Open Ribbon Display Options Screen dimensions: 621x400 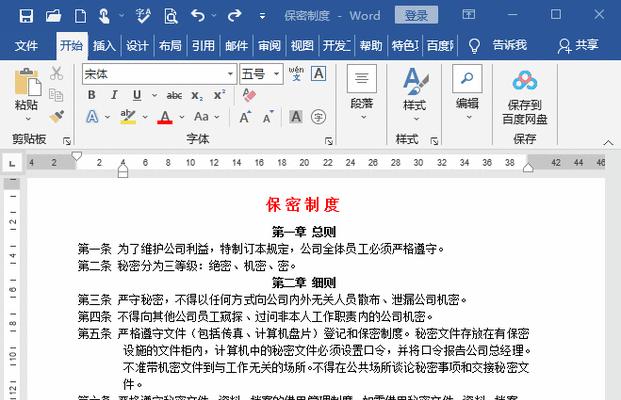(469, 15)
